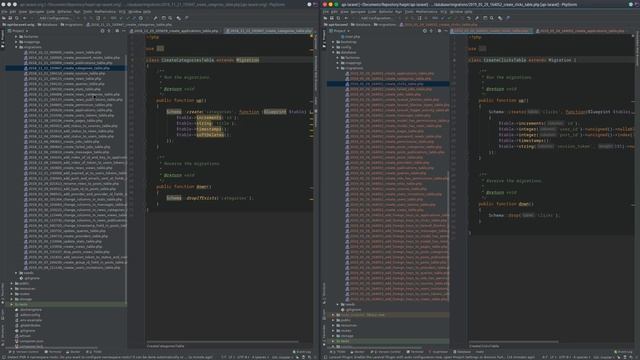Click migrations breadcrumb in right window navigation bar

point(384,24)
